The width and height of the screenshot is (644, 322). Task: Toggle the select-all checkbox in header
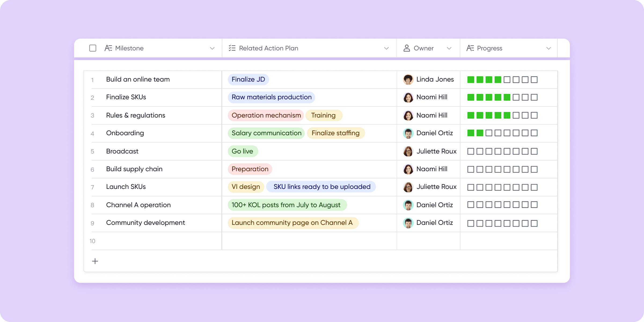point(92,48)
